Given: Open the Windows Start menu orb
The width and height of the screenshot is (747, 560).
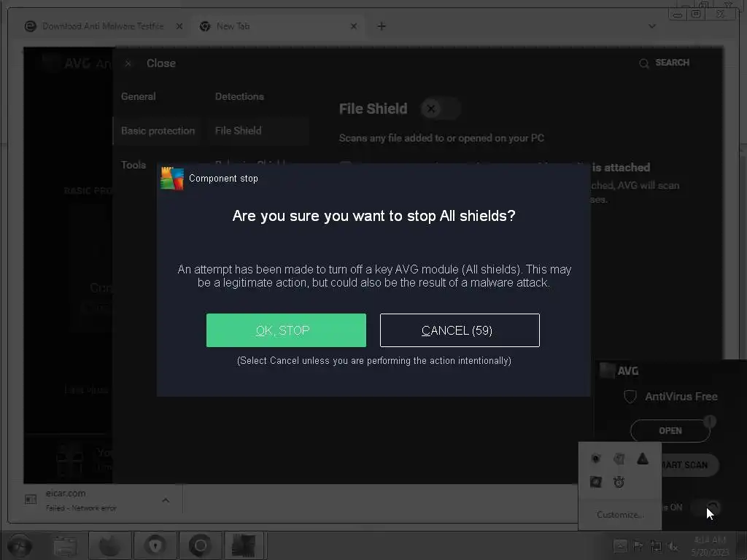Looking at the screenshot, I should (x=20, y=545).
